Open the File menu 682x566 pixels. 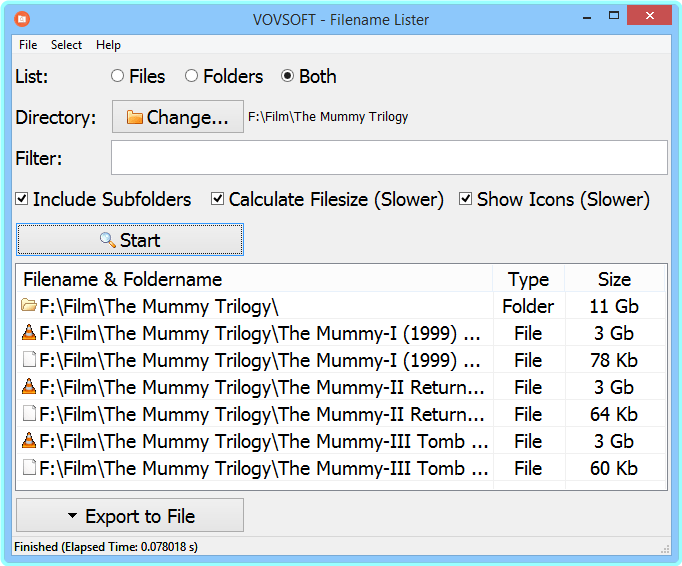28,45
